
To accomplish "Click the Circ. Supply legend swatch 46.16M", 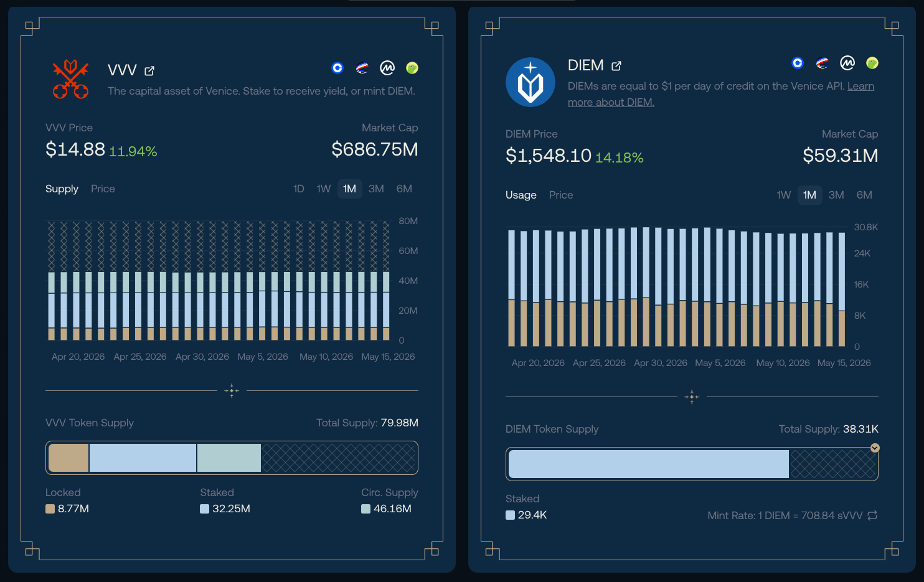I will [365, 509].
